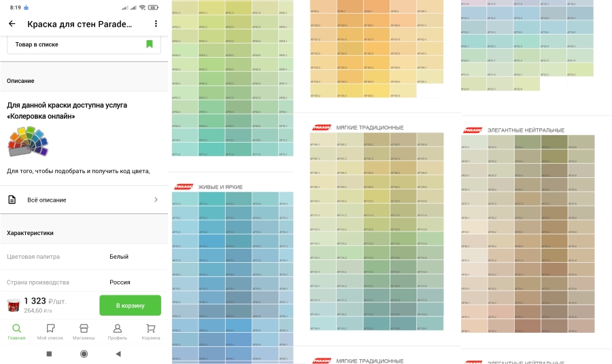Tap the Android back triangle button
This screenshot has height=364, width=612.
[x=118, y=354]
